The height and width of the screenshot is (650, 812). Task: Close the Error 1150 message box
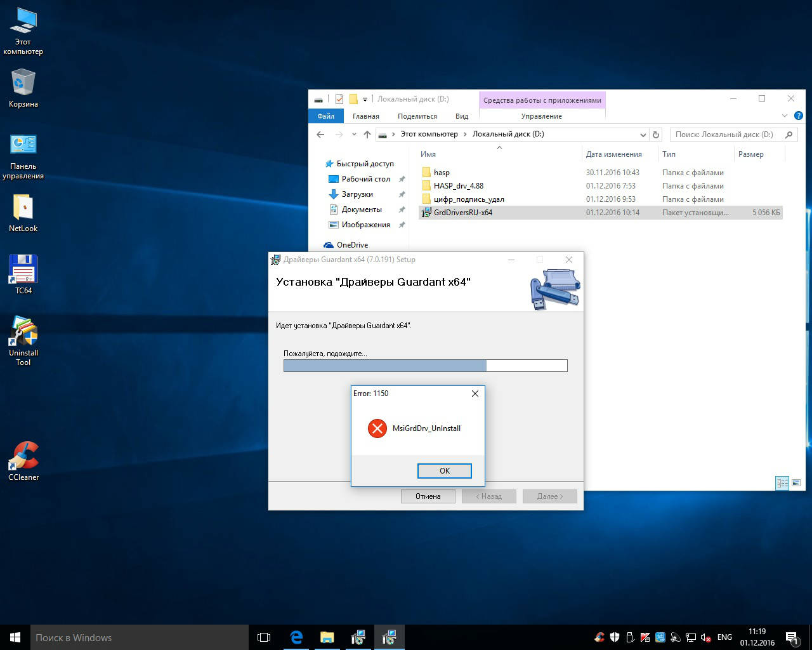tap(475, 394)
